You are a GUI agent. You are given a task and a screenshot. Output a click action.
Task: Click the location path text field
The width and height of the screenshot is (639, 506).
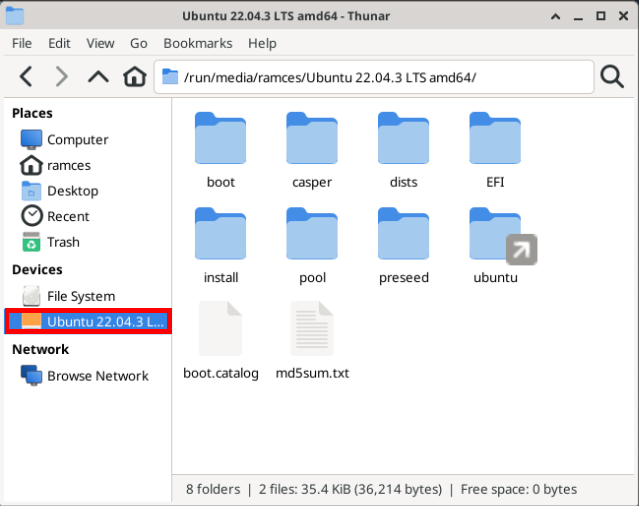pyautogui.click(x=374, y=77)
